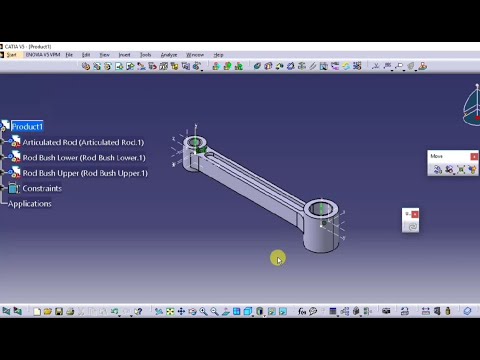Expand the Rod Bush Lower tree node
The width and height of the screenshot is (480, 360).
[x=3, y=157]
